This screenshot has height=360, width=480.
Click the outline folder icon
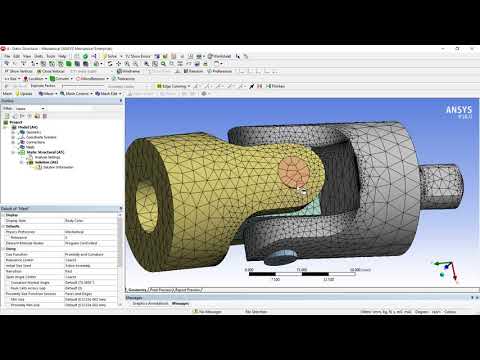[37, 116]
